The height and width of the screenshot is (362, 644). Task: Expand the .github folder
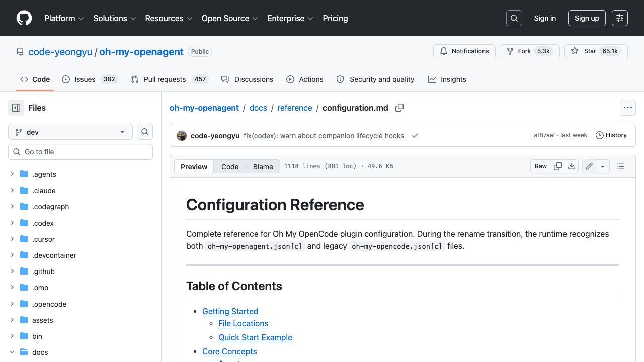[x=12, y=271]
